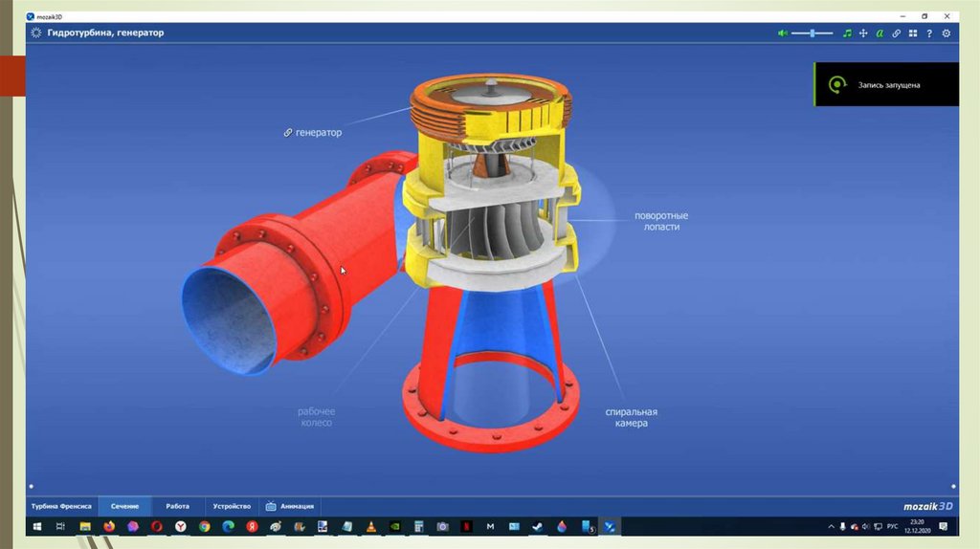980x549 pixels.
Task: Open the Windows Start menu
Action: click(37, 526)
